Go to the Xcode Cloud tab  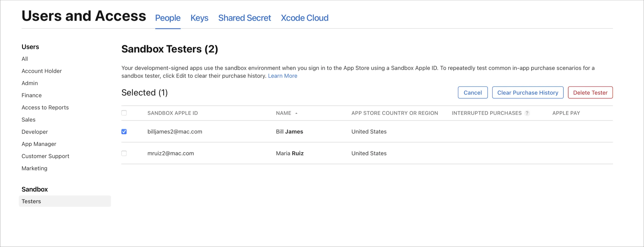click(304, 18)
